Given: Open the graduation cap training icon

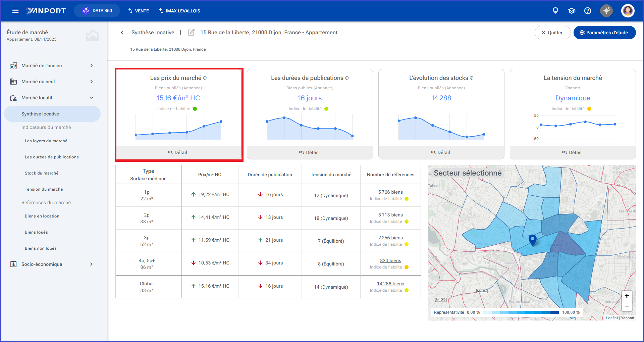Looking at the screenshot, I should pyautogui.click(x=572, y=11).
